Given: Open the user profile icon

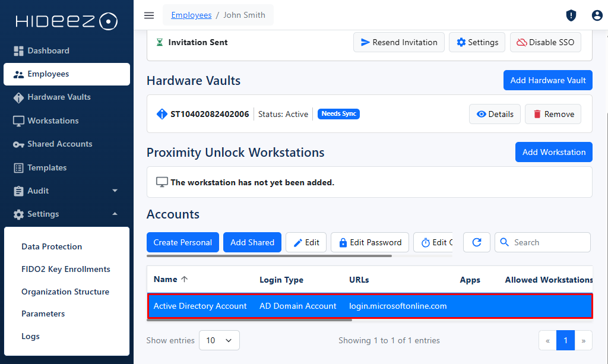Looking at the screenshot, I should pos(597,15).
